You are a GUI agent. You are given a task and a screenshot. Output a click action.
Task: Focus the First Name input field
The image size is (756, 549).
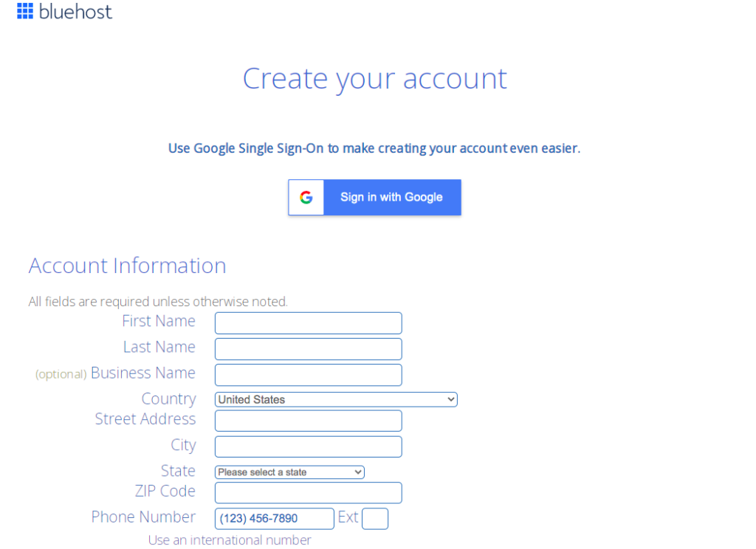pos(309,323)
